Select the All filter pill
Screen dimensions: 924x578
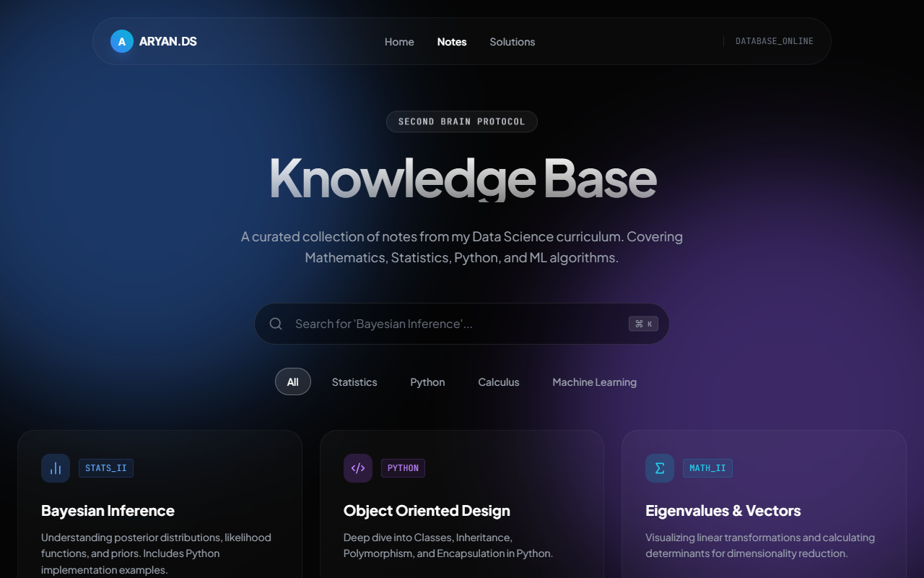click(293, 381)
